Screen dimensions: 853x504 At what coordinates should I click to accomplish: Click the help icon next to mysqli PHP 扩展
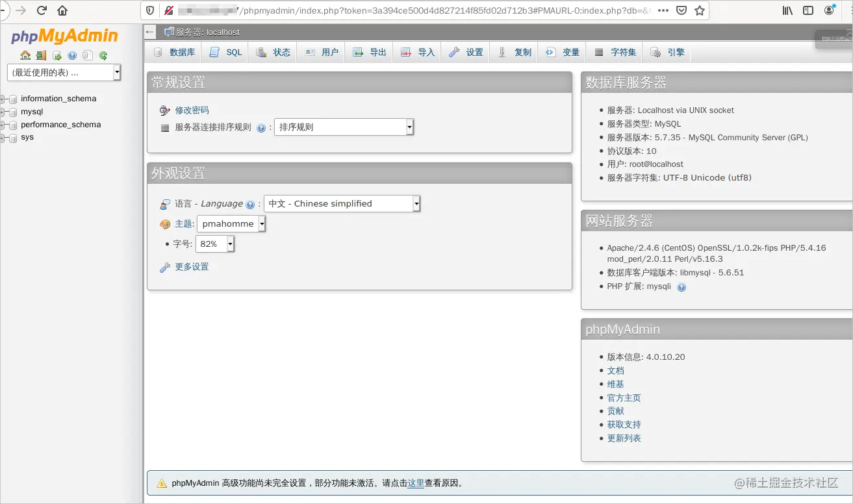point(681,286)
